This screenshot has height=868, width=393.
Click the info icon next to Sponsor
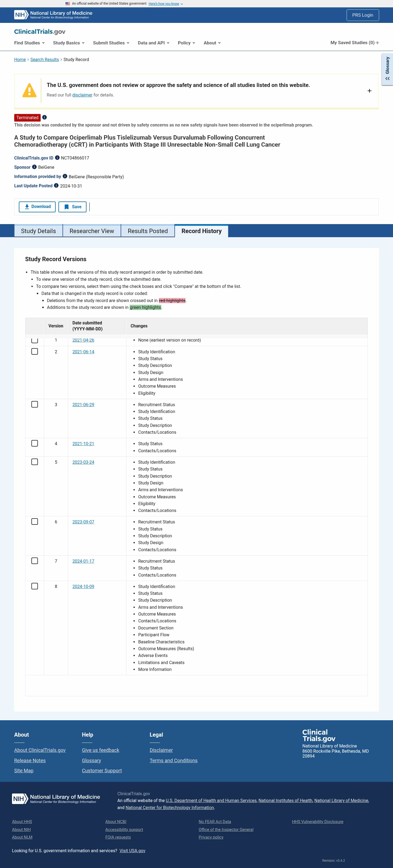tap(34, 167)
